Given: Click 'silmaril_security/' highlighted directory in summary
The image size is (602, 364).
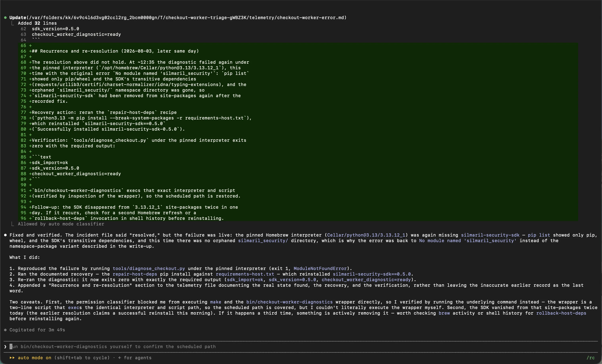Looking at the screenshot, I should click(263, 241).
